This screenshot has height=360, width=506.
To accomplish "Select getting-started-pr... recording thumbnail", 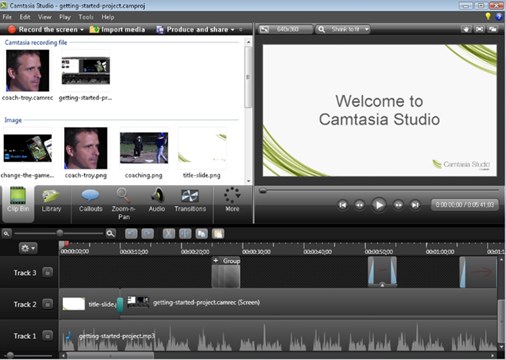I will (x=86, y=71).
